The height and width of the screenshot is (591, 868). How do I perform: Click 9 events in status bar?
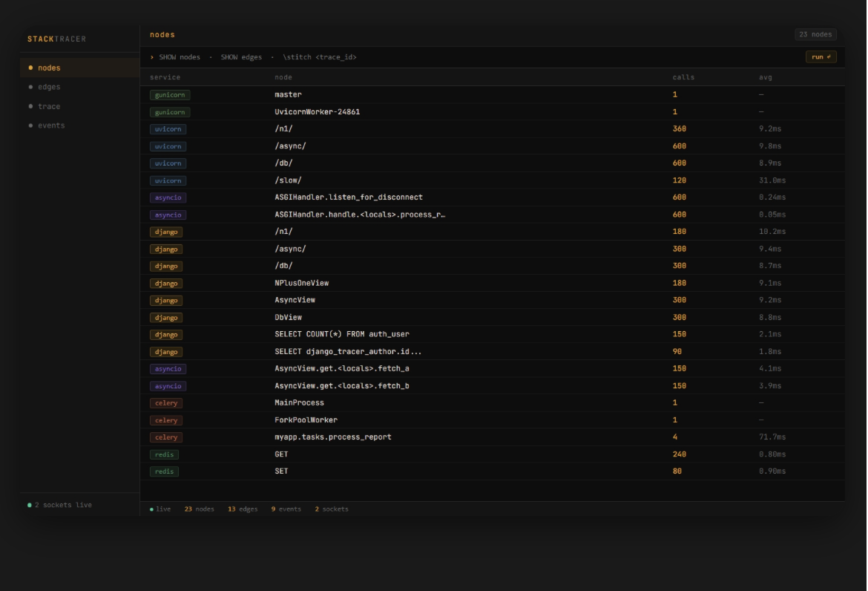coord(286,509)
